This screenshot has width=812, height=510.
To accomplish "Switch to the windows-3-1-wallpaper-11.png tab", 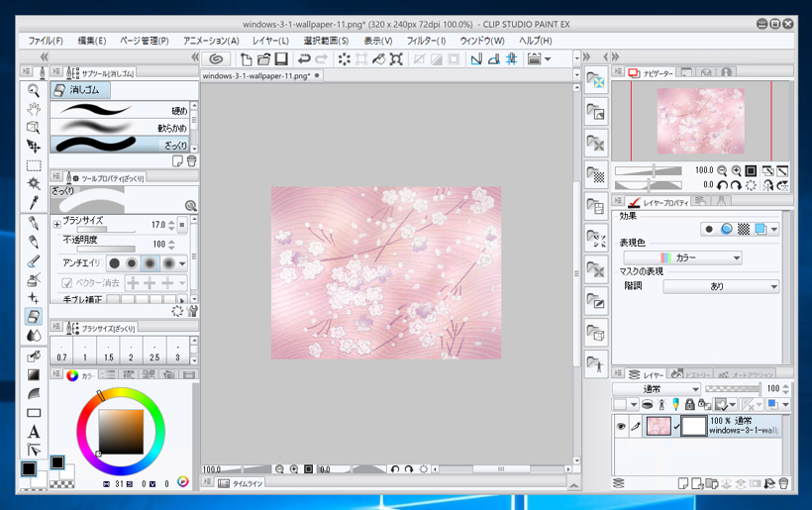I will [x=260, y=75].
